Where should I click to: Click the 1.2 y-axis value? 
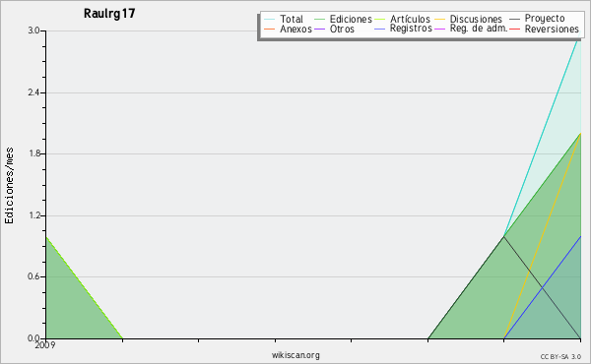[33, 215]
